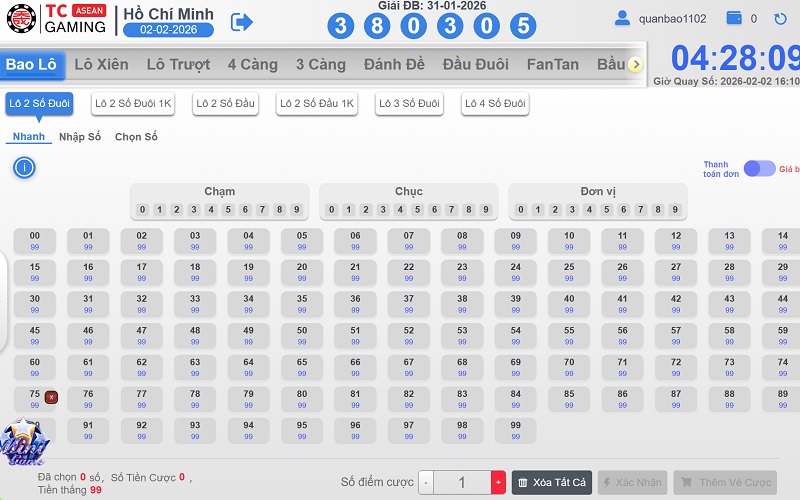Choose the Lô 3 Số Đuôi bet type
This screenshot has height=500, width=800.
click(410, 103)
